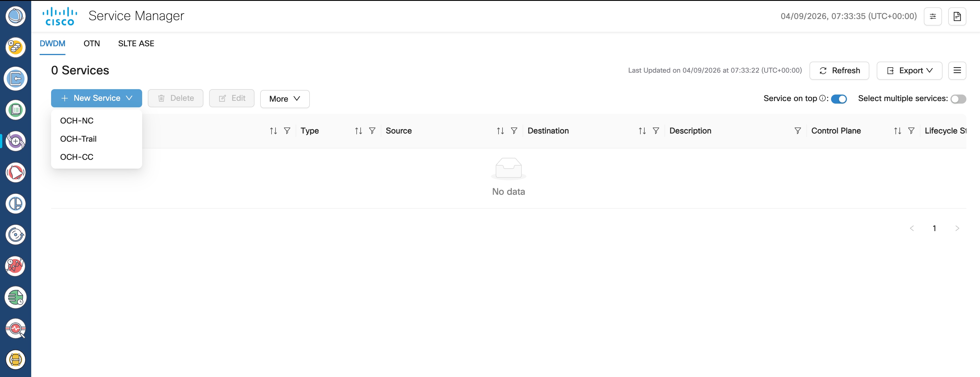Screen dimensions: 980x377
Task: Click page number 1 in pagination
Action: 934,229
